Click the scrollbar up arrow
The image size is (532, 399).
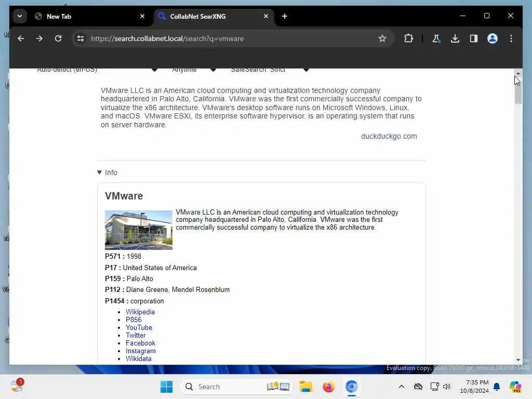pyautogui.click(x=518, y=73)
